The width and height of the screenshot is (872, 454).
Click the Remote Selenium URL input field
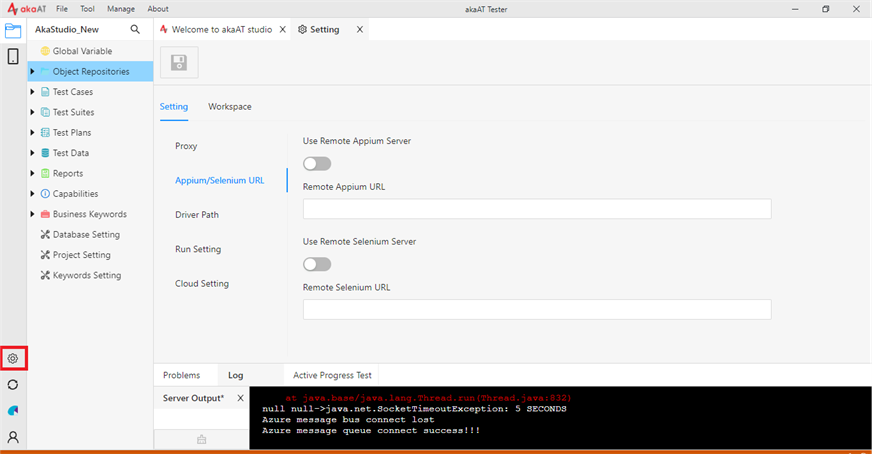click(537, 309)
